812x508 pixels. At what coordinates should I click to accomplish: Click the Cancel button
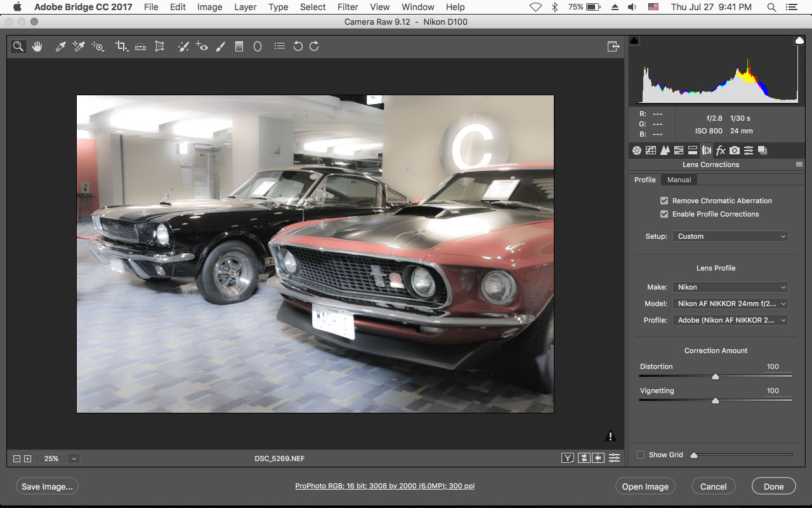tap(714, 486)
